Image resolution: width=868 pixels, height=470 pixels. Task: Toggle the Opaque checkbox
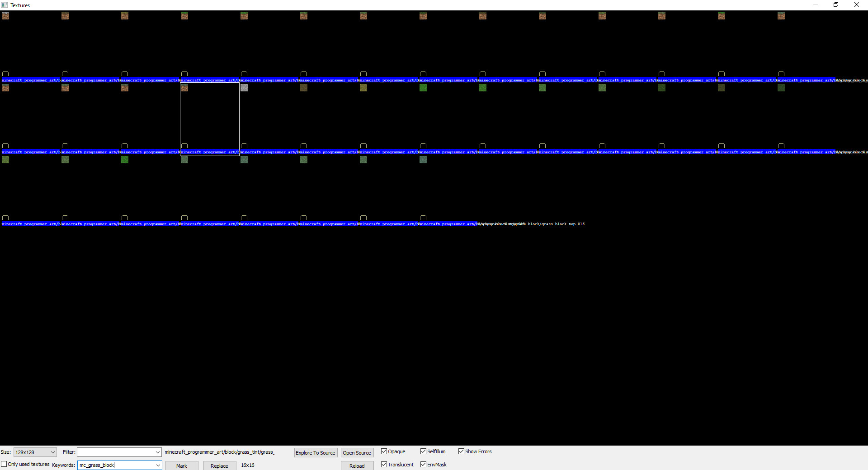[x=384, y=451]
